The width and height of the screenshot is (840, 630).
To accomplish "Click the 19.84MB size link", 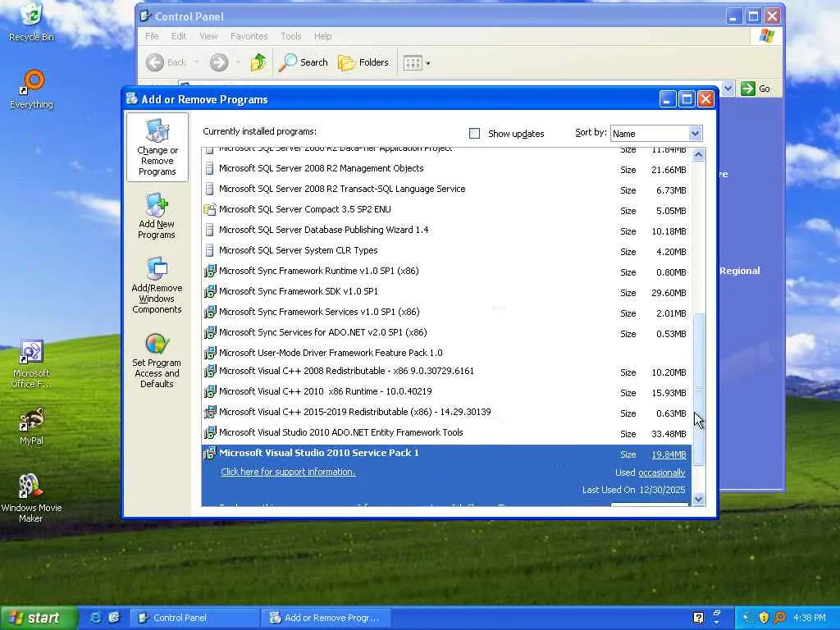I will point(669,454).
